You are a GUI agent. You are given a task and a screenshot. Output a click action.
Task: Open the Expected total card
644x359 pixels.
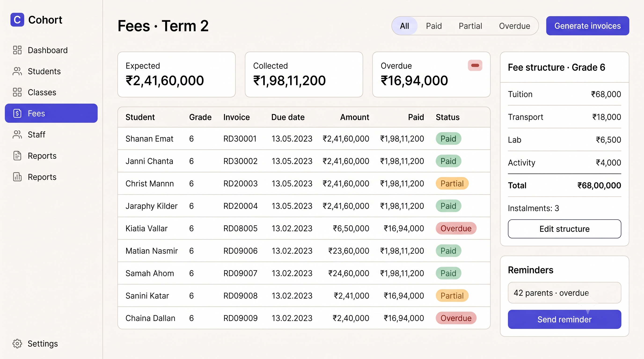tap(176, 74)
